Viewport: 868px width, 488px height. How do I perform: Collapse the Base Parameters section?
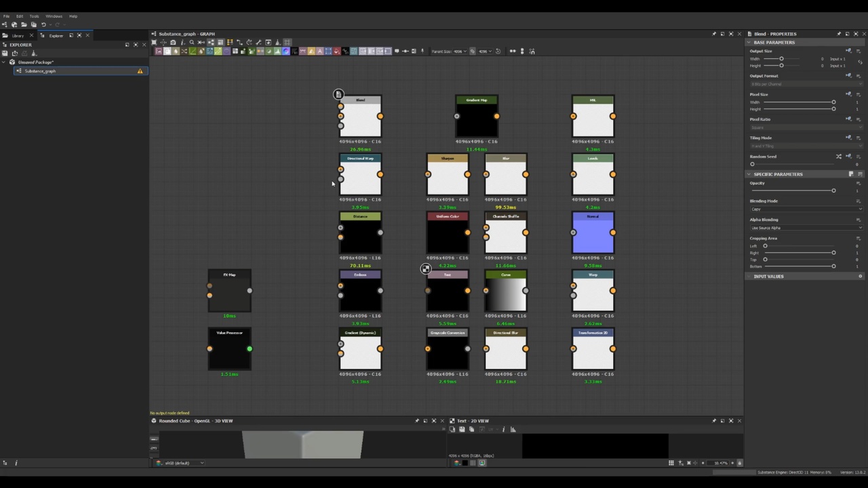click(x=749, y=42)
